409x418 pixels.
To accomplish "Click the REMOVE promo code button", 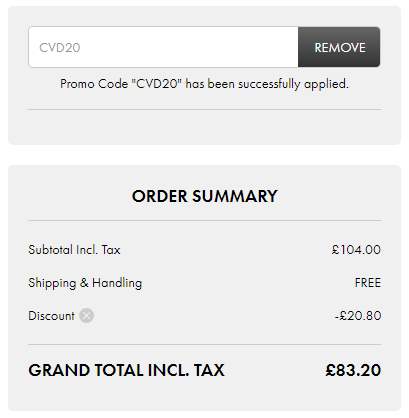I will coord(339,47).
